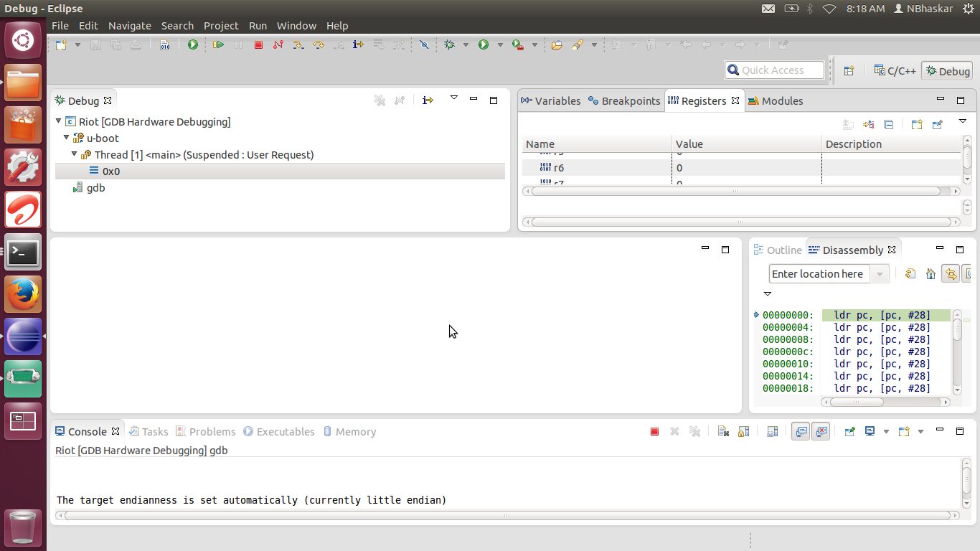
Task: Click the Disconnect icon in the main toolbar
Action: pyautogui.click(x=278, y=44)
